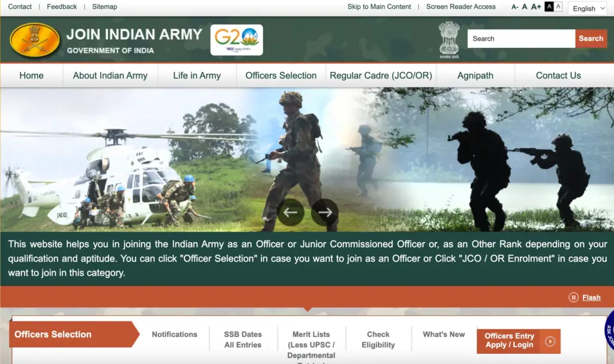Switch to dark high-contrast theme
The width and height of the screenshot is (614, 364).
point(549,7)
